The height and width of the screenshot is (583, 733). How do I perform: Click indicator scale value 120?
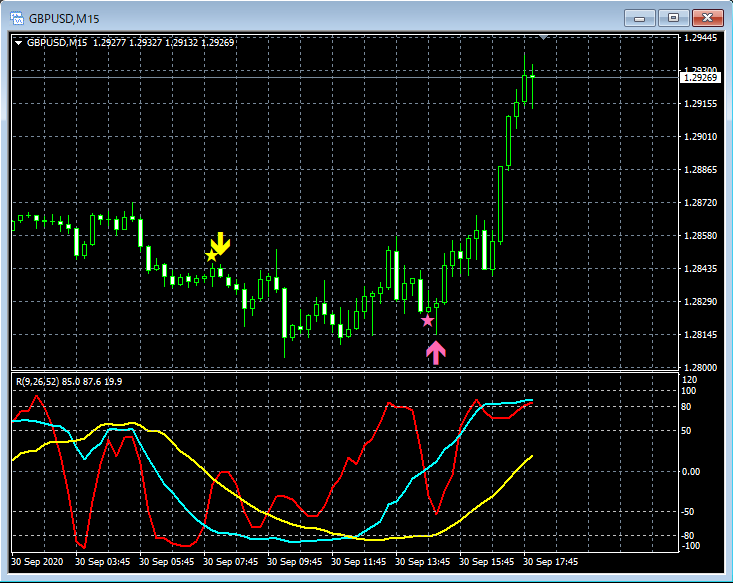pyautogui.click(x=690, y=380)
